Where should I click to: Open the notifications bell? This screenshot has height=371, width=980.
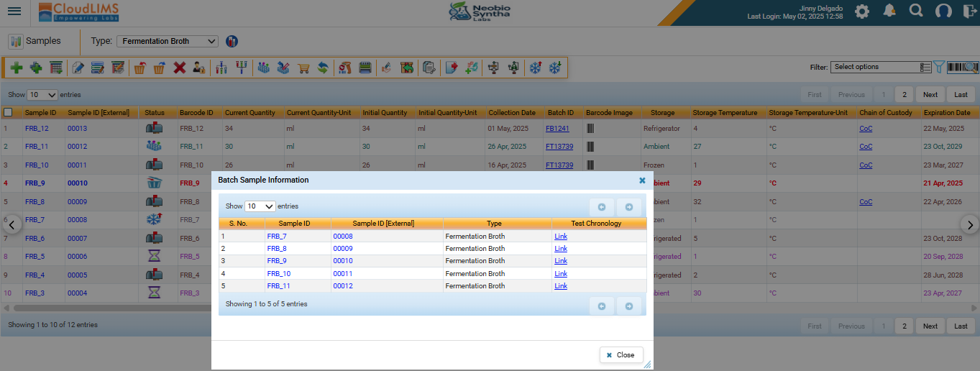pos(889,11)
